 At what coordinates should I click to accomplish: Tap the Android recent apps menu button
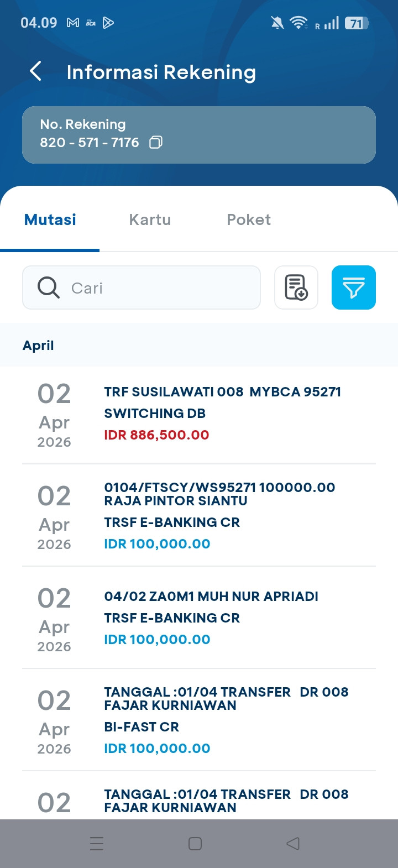97,844
